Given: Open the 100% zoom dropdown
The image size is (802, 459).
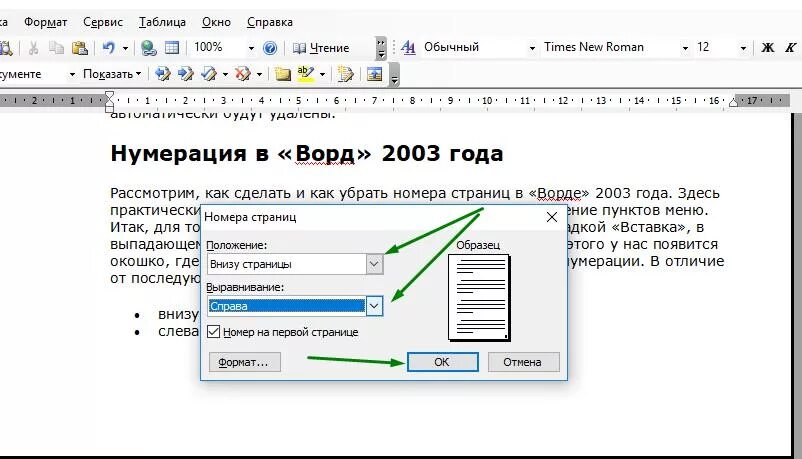Looking at the screenshot, I should (251, 49).
